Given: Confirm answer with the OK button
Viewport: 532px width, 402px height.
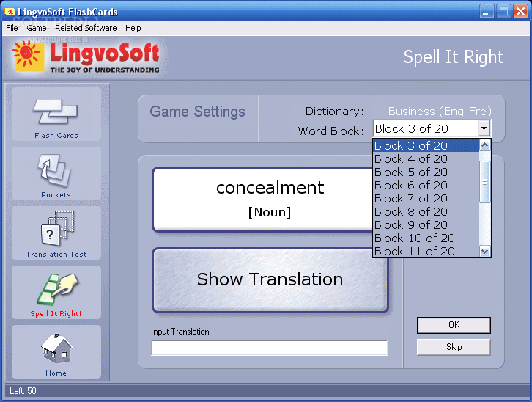Looking at the screenshot, I should point(454,325).
